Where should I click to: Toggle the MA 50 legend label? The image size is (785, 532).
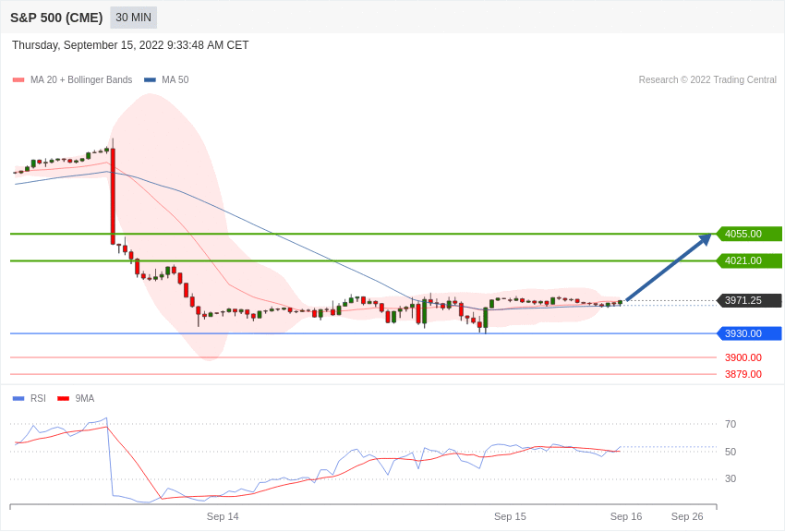tap(175, 80)
